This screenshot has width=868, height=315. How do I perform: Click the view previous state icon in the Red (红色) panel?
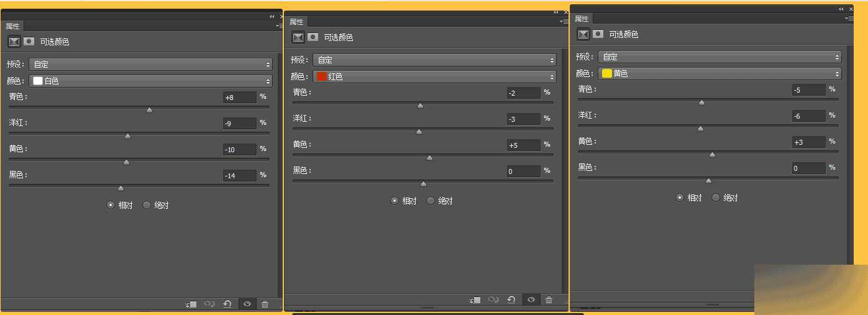coord(493,299)
